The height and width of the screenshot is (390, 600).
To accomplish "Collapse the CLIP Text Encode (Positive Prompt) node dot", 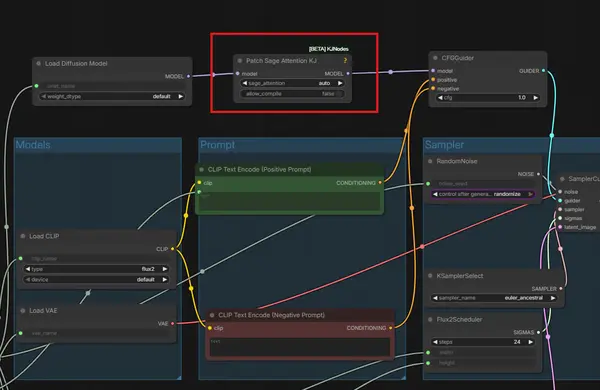I will (x=202, y=169).
